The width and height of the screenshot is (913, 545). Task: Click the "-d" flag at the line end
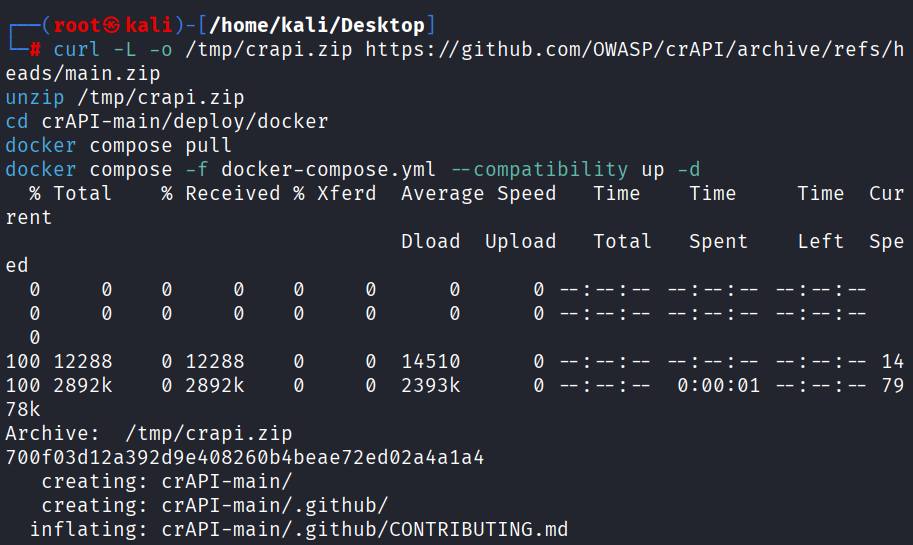coord(689,169)
